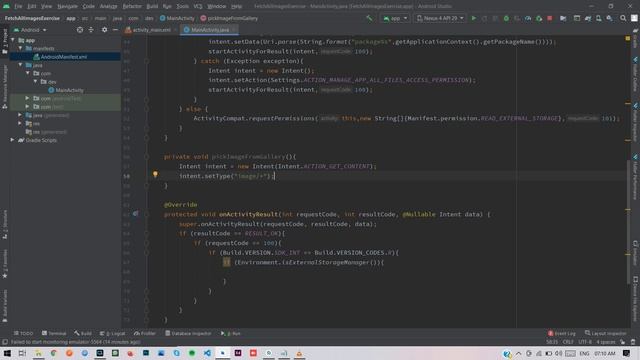The height and width of the screenshot is (360, 640).
Task: Expand the Gradle Scripts node
Action: [13, 140]
